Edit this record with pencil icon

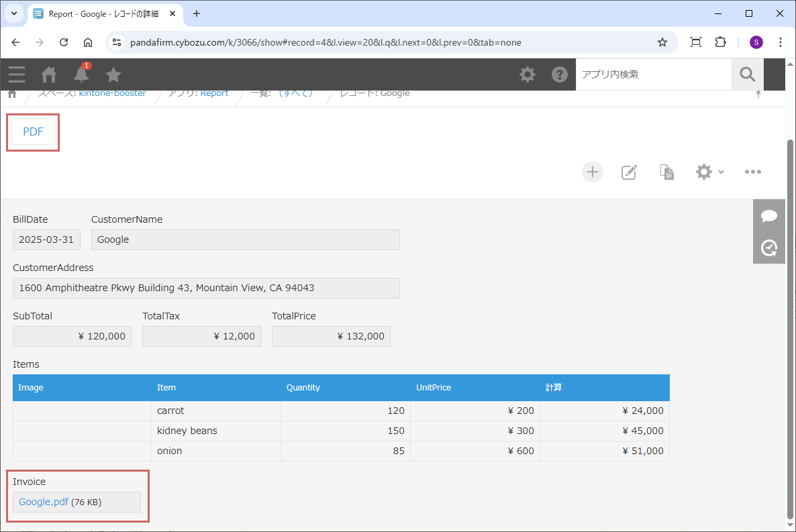click(x=629, y=172)
